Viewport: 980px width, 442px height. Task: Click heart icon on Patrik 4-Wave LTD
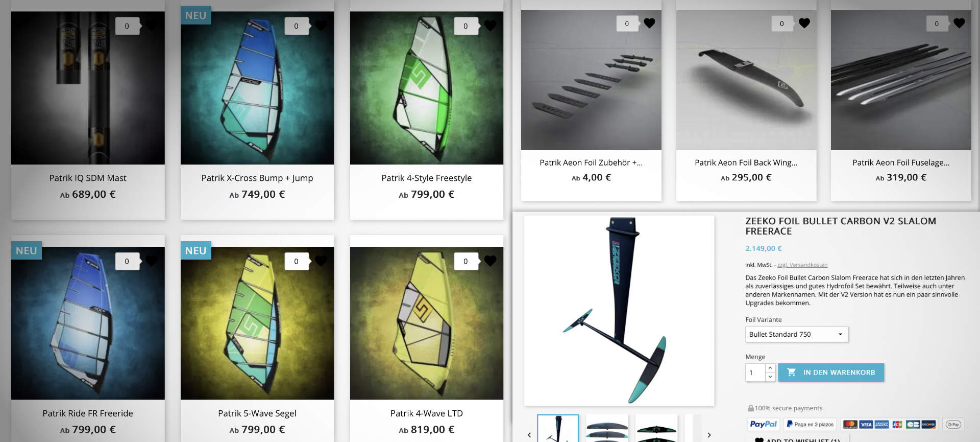point(490,261)
